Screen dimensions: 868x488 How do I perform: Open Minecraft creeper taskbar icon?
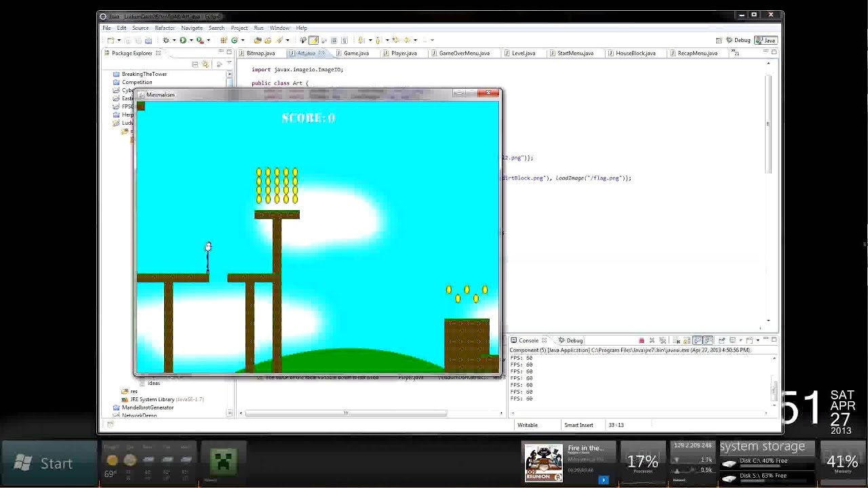(223, 462)
